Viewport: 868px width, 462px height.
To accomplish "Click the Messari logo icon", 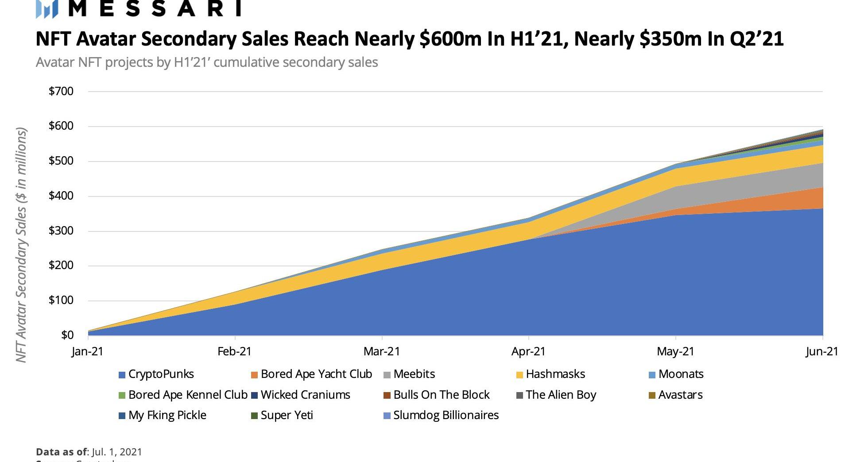I will [47, 9].
